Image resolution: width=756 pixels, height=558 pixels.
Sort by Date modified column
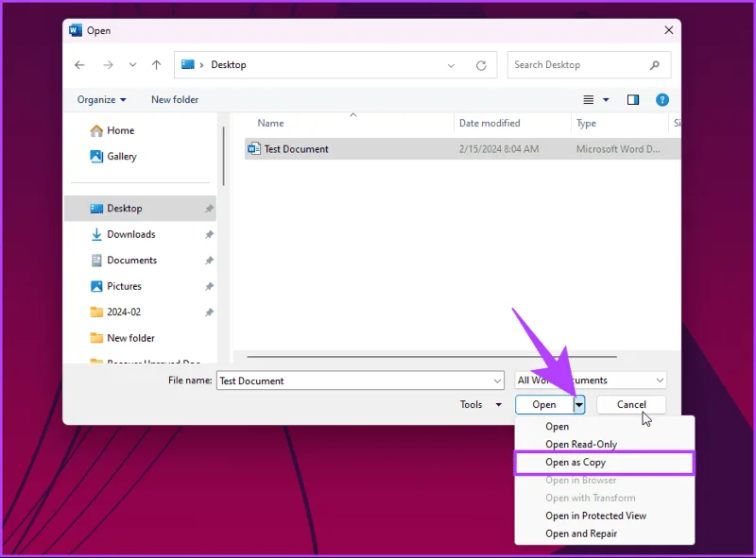pos(490,124)
